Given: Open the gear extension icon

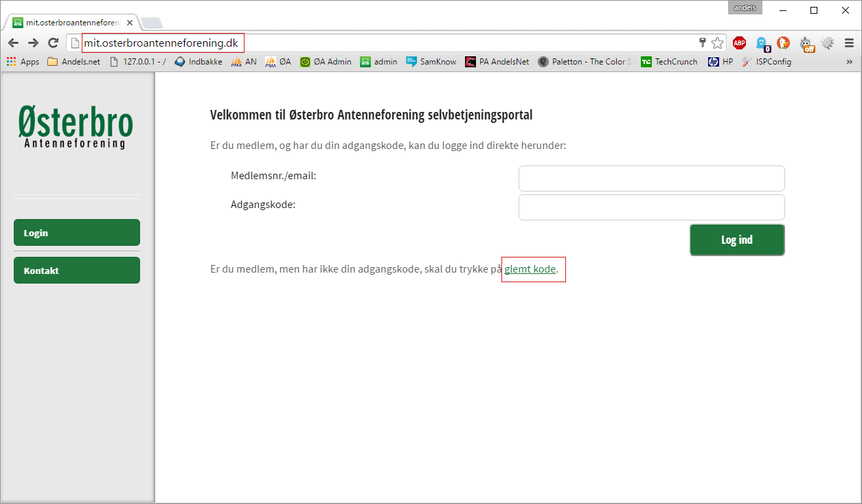Looking at the screenshot, I should click(828, 43).
